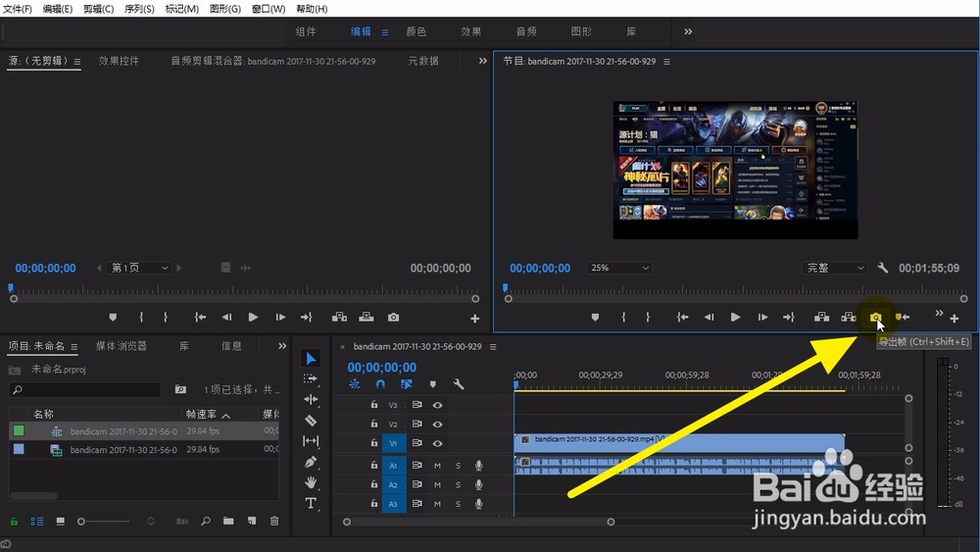Screen dimensions: 980x552
Task: Toggle Linked Selection in timeline
Action: [407, 384]
